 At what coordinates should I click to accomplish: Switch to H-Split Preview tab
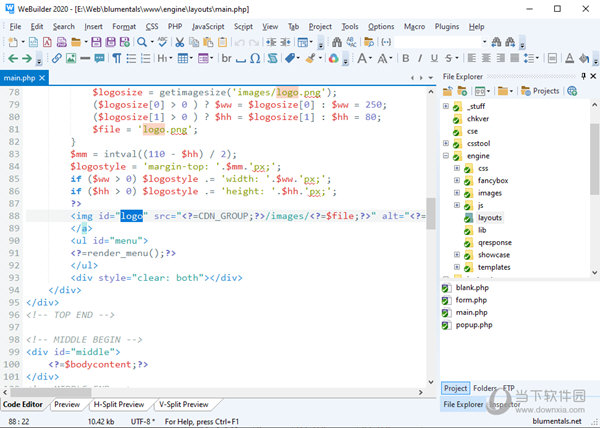[x=119, y=404]
